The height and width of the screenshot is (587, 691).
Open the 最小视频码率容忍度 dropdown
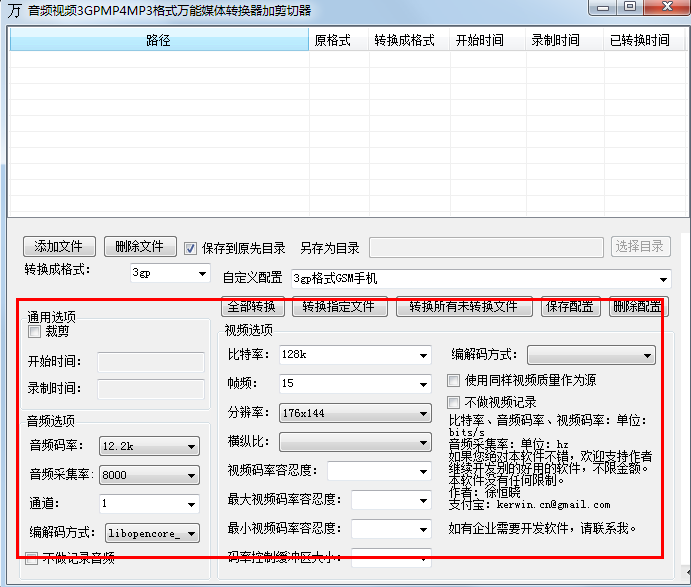(391, 529)
